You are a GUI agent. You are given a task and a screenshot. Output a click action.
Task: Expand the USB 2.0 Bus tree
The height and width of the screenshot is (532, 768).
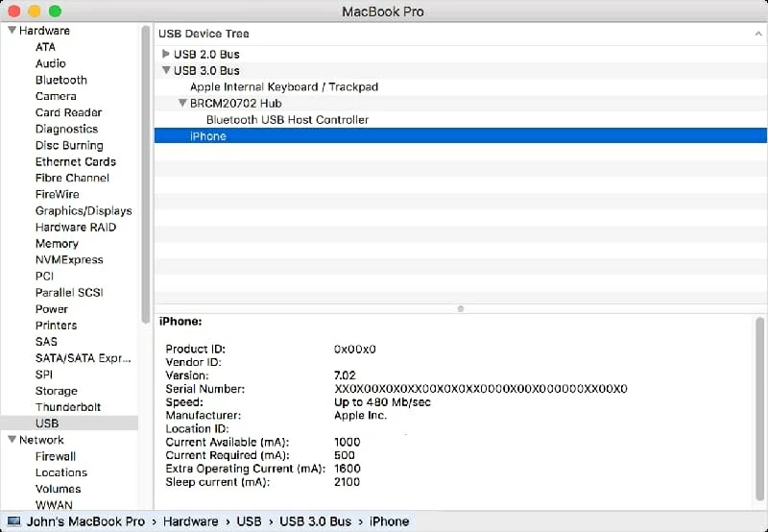point(166,54)
